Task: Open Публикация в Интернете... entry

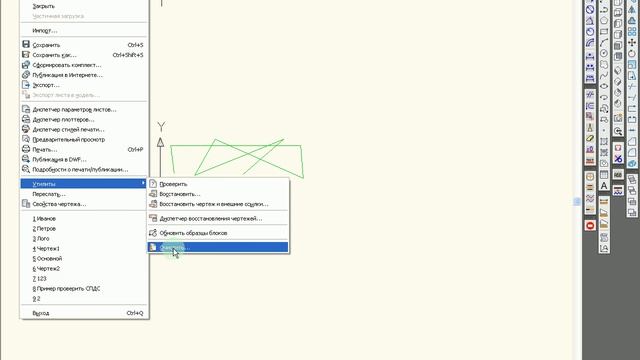Action: 84,75
